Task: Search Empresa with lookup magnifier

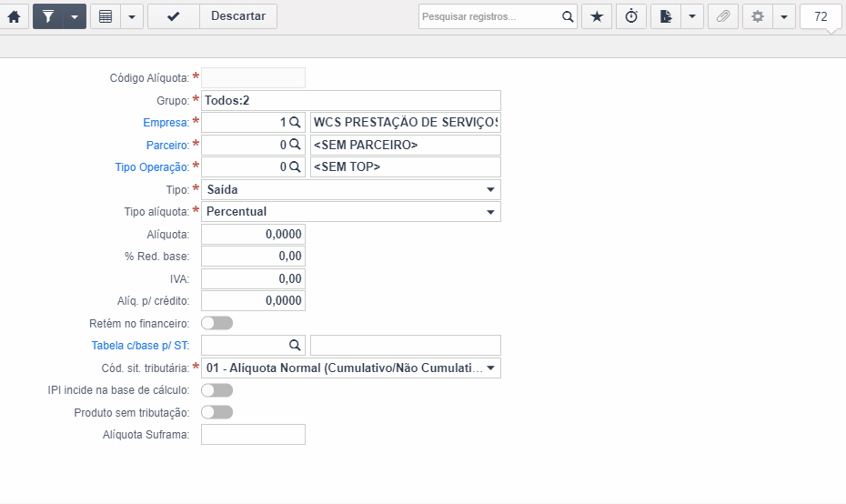Action: tap(295, 123)
